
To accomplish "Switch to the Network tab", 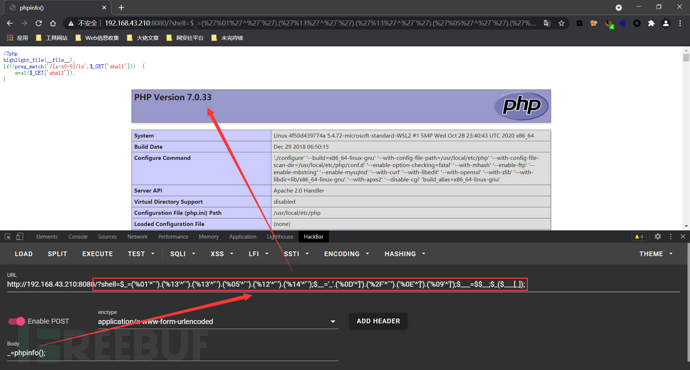I will (x=137, y=237).
